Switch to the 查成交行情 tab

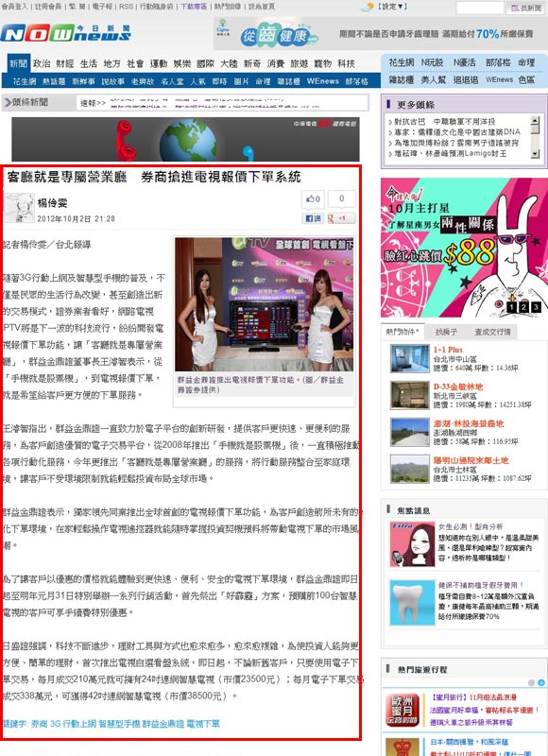point(492,332)
